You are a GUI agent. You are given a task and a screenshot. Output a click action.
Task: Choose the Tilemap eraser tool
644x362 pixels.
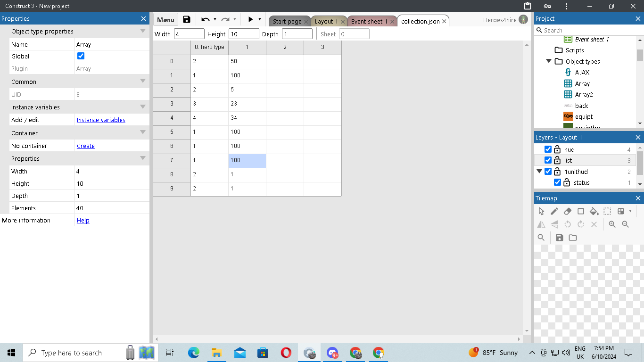click(x=568, y=211)
